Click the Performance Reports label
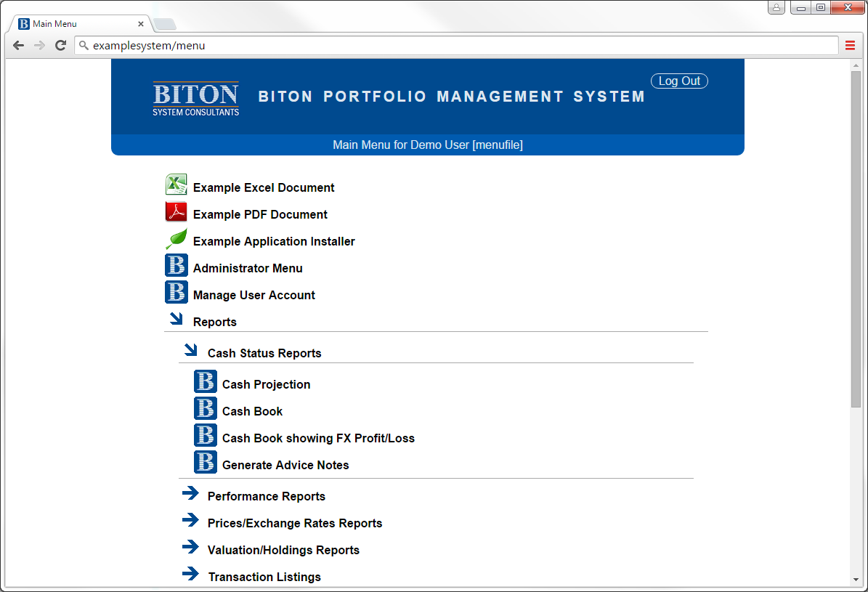 pyautogui.click(x=267, y=496)
